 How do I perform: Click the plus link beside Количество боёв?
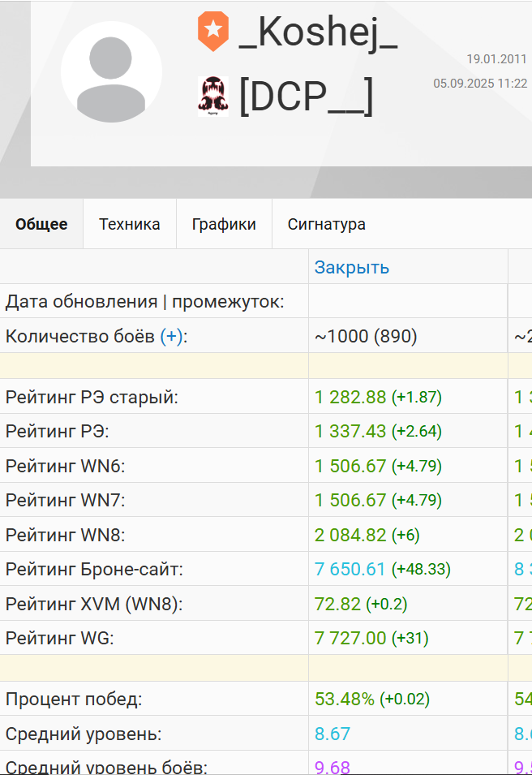pos(171,336)
